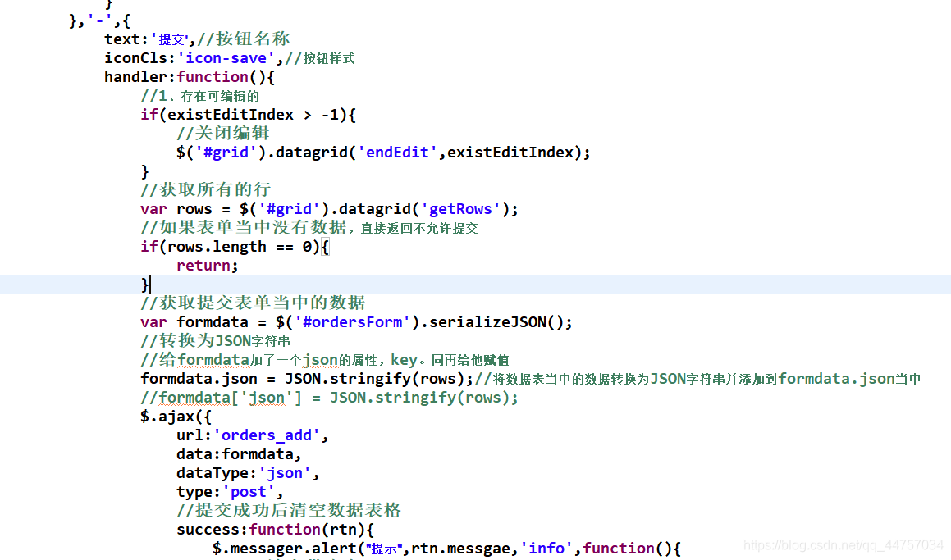Click the data:formdata, line
Image resolution: width=951 pixels, height=560 pixels.
[239, 454]
